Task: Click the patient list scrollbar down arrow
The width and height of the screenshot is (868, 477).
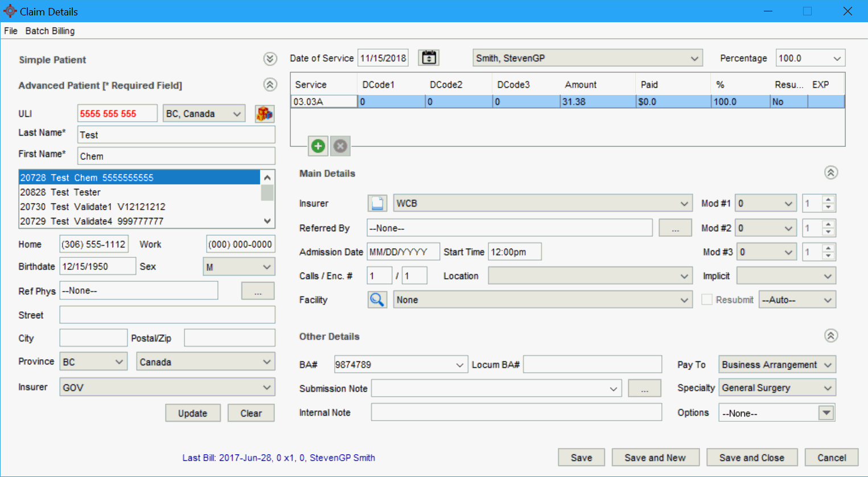Action: (267, 221)
